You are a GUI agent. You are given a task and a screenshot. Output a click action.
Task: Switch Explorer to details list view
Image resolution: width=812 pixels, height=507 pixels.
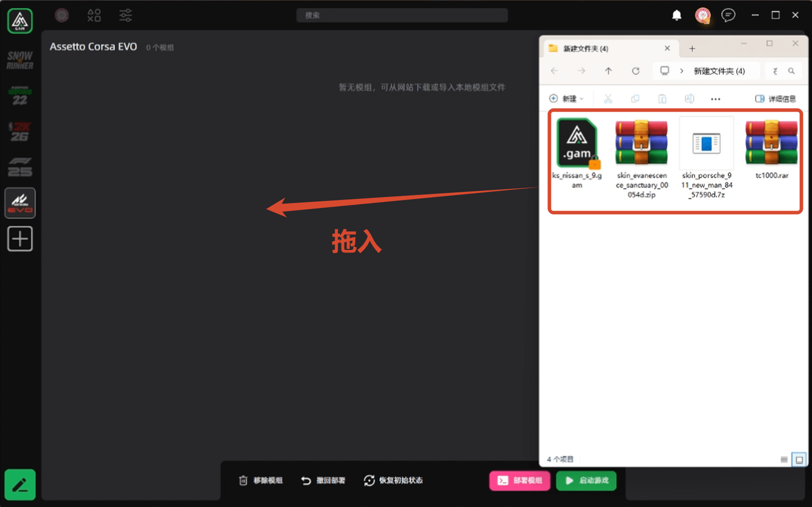pos(784,460)
